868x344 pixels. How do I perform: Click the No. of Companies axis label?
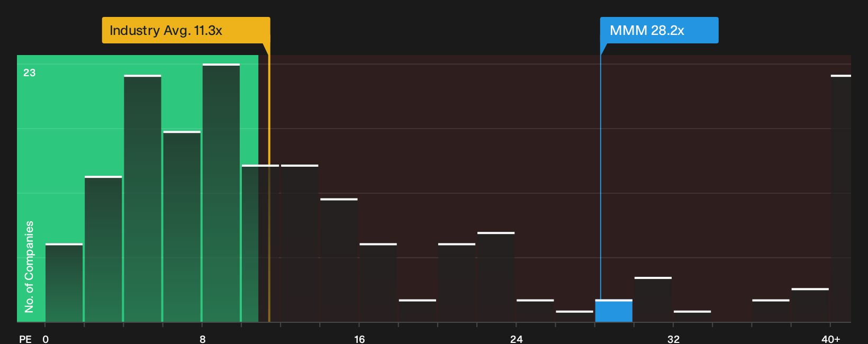29,266
